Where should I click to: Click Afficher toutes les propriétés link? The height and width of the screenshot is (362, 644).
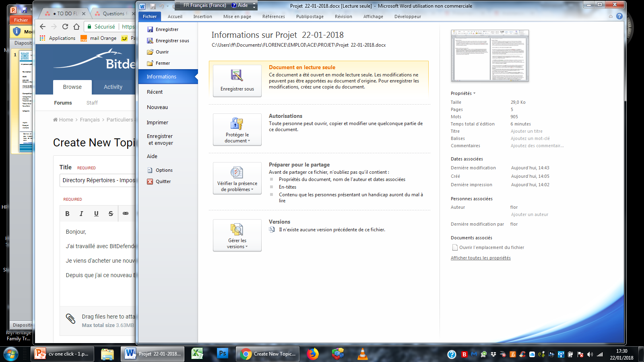(481, 258)
